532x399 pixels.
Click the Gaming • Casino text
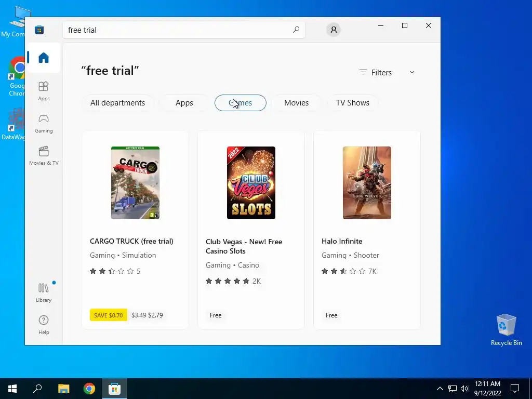click(x=232, y=265)
